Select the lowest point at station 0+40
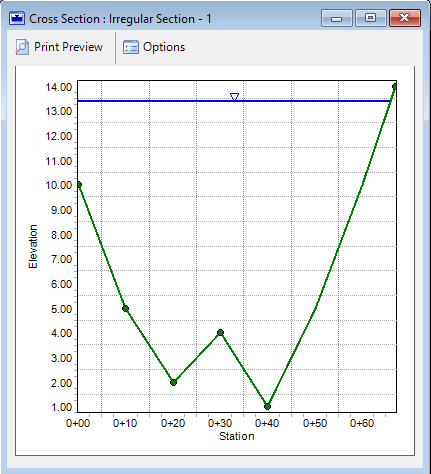431x474 pixels. 267,406
